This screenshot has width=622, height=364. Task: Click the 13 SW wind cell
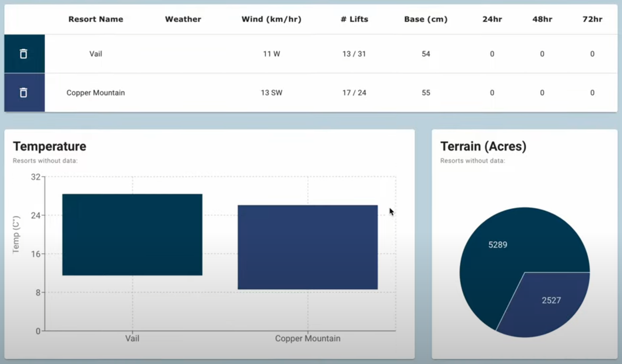click(x=271, y=93)
